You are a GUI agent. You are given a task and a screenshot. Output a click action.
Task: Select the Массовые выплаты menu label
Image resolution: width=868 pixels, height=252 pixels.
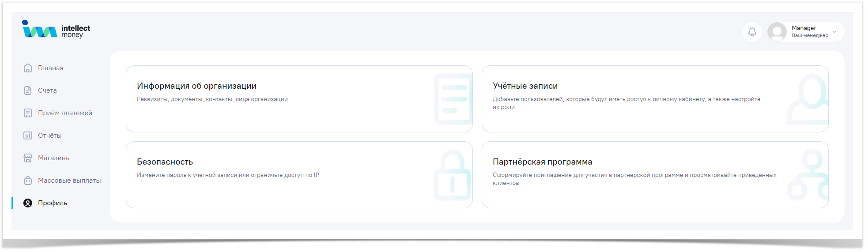click(69, 181)
